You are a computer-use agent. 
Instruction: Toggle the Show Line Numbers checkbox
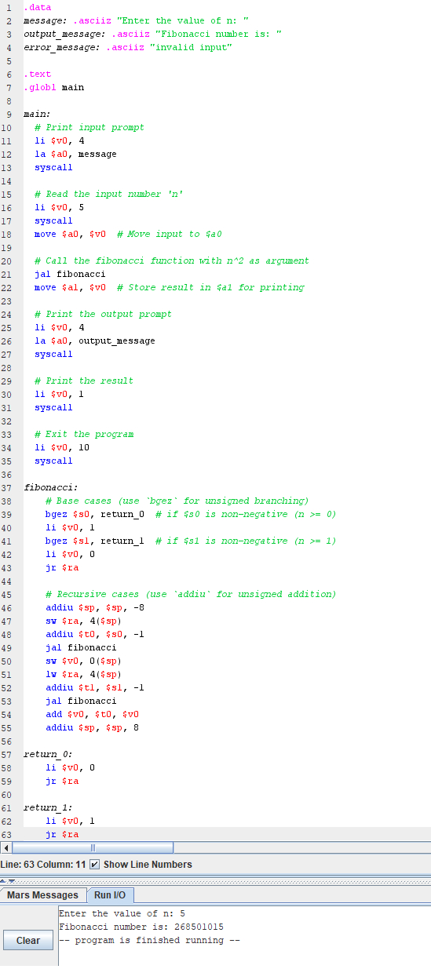(94, 864)
